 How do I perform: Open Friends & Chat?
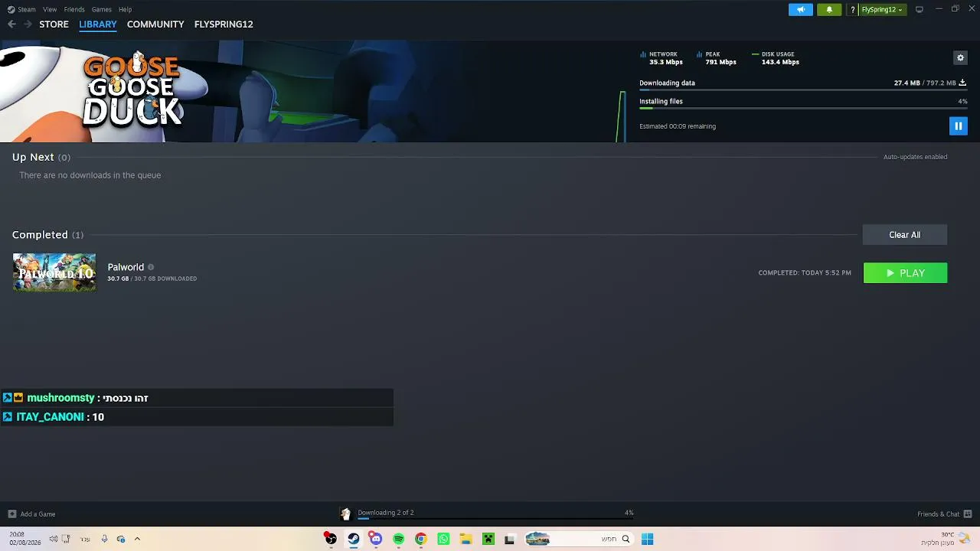945,514
